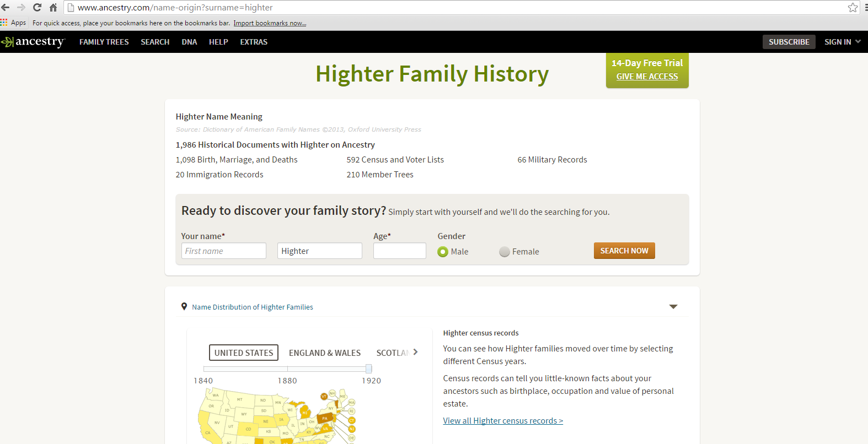Image resolution: width=868 pixels, height=444 pixels.
Task: Open the Family Trees menu
Action: [104, 42]
